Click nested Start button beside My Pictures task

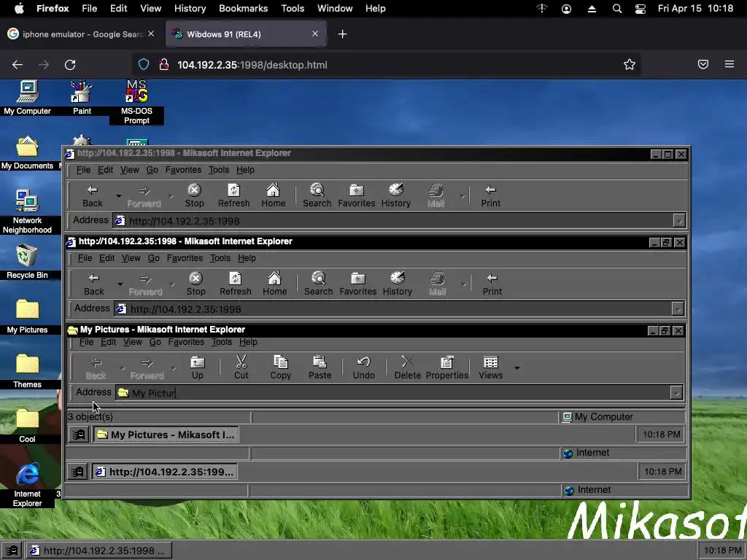click(79, 435)
